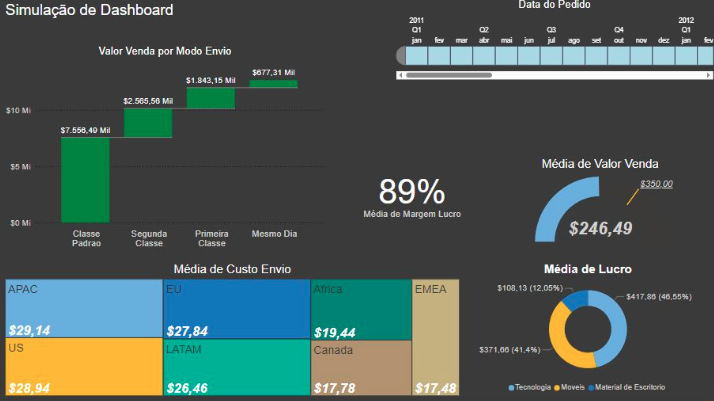This screenshot has height=401, width=714.
Task: Click the $417,86 (46,55%) donut label
Action: 659,297
